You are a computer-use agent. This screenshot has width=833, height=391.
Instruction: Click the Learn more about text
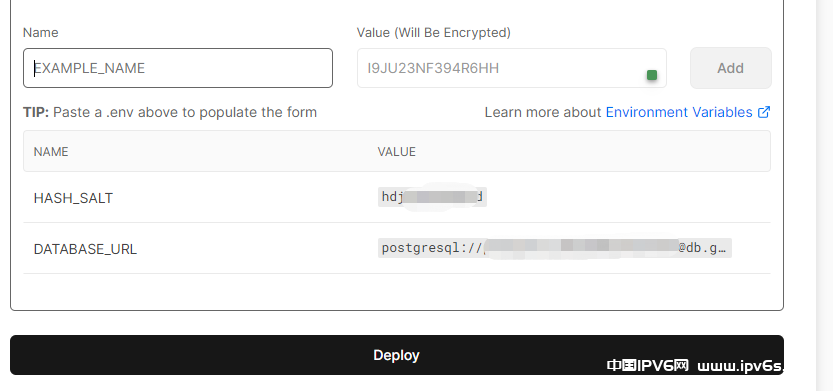(x=542, y=112)
